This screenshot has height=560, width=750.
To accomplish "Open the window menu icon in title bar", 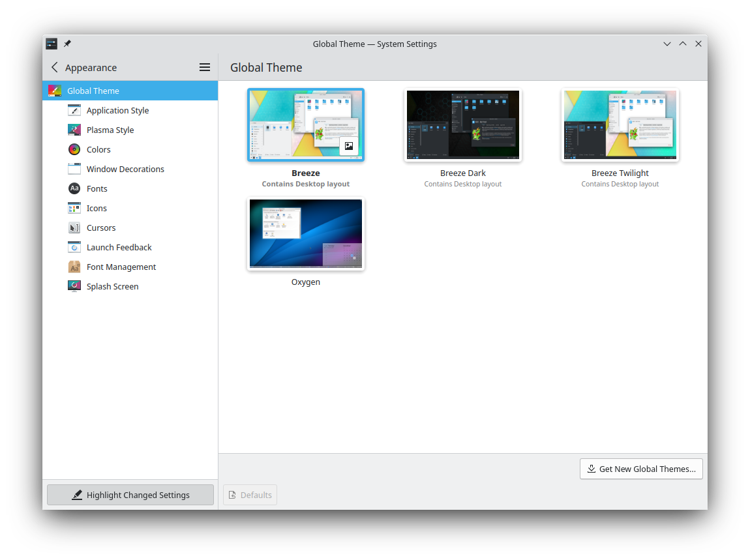I will click(x=52, y=44).
